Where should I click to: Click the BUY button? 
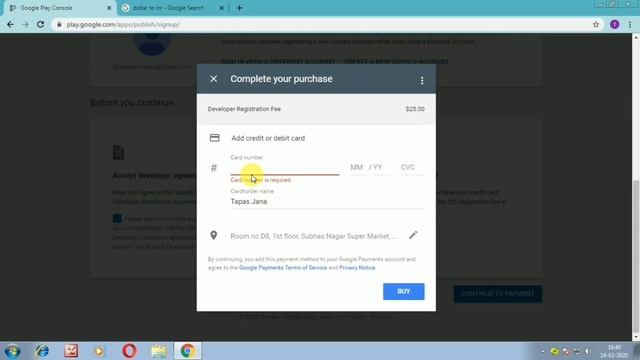coord(404,291)
